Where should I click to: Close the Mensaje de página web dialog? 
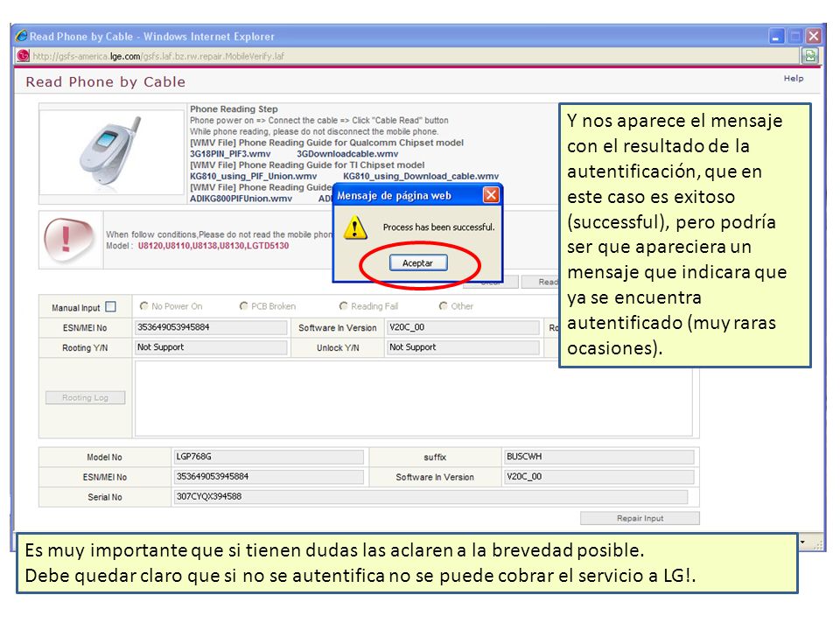[491, 195]
